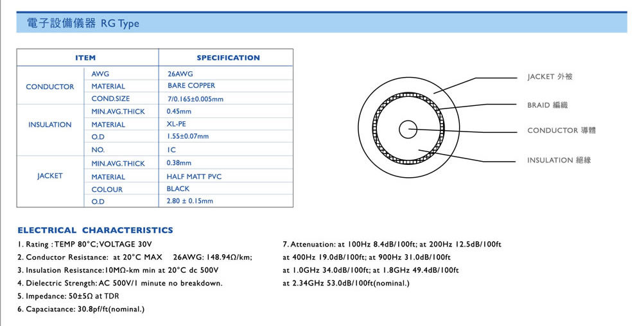
Task: Click the NO. row label
Action: point(98,150)
